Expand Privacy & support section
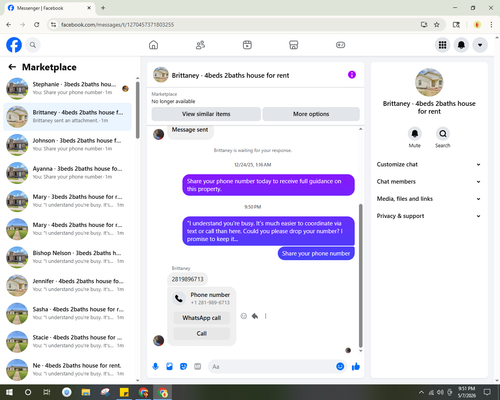The height and width of the screenshot is (400, 500). point(429,216)
